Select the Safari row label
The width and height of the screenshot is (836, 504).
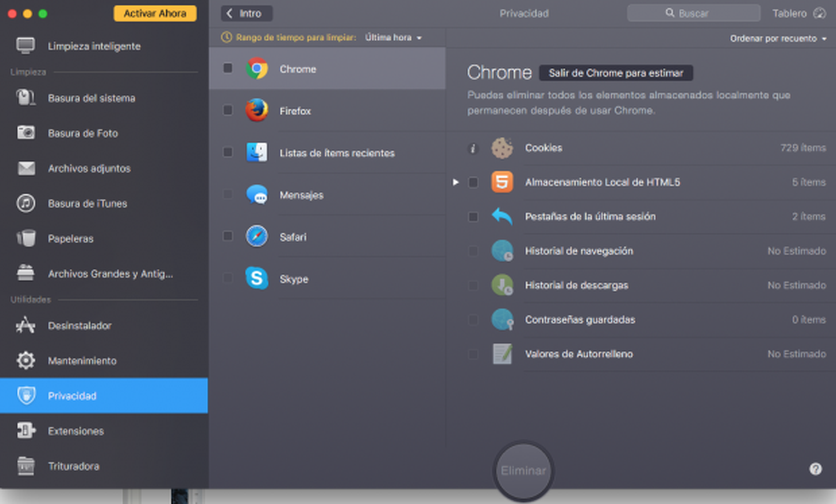point(293,237)
